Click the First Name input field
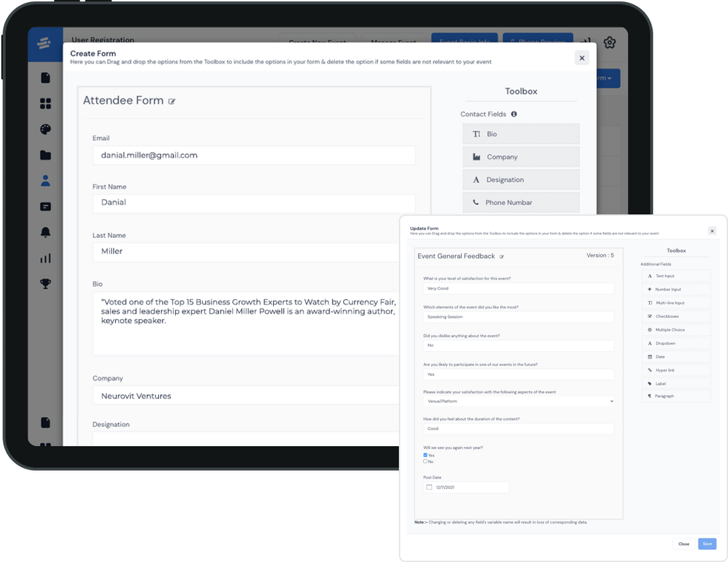This screenshot has height=562, width=728. [254, 202]
